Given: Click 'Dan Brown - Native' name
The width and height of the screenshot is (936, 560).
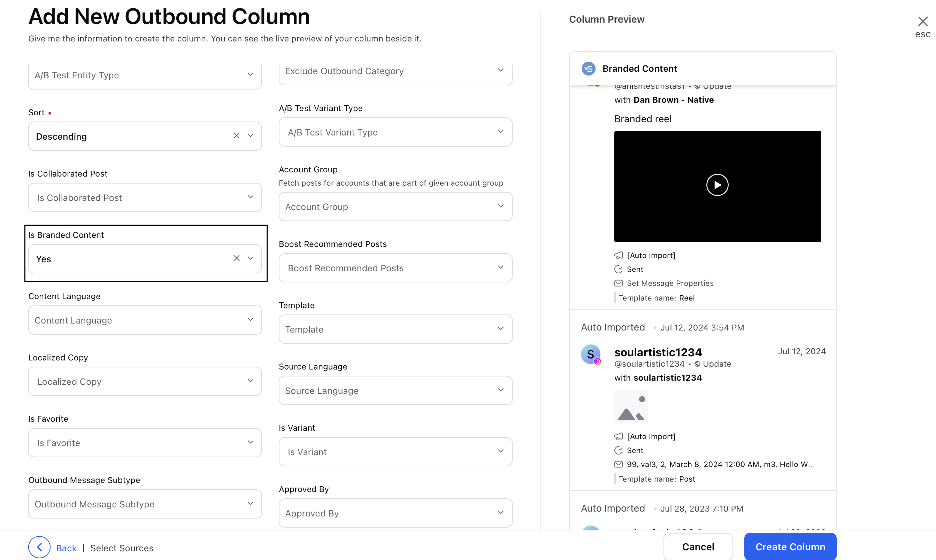Looking at the screenshot, I should (673, 100).
